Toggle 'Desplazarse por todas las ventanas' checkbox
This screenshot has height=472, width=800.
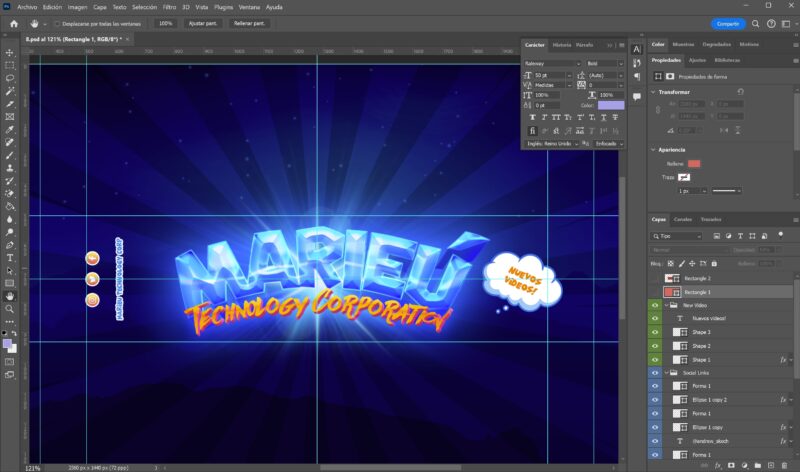pyautogui.click(x=57, y=23)
